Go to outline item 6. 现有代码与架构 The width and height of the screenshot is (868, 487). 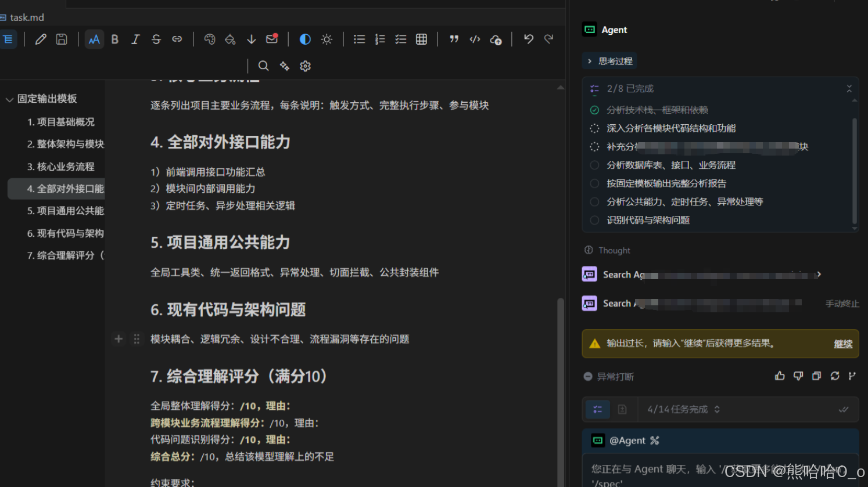(x=66, y=233)
